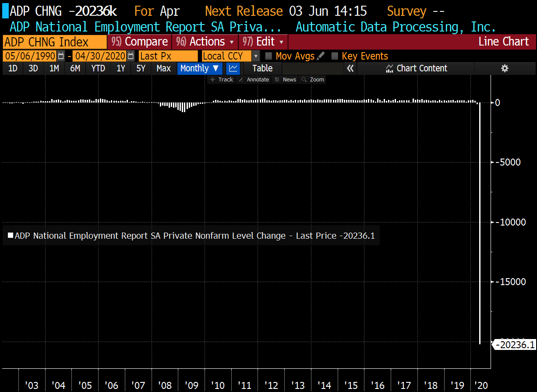Open the Local CCY currency dropdown arrow
Viewport: 537px width, 392px height.
coord(256,56)
